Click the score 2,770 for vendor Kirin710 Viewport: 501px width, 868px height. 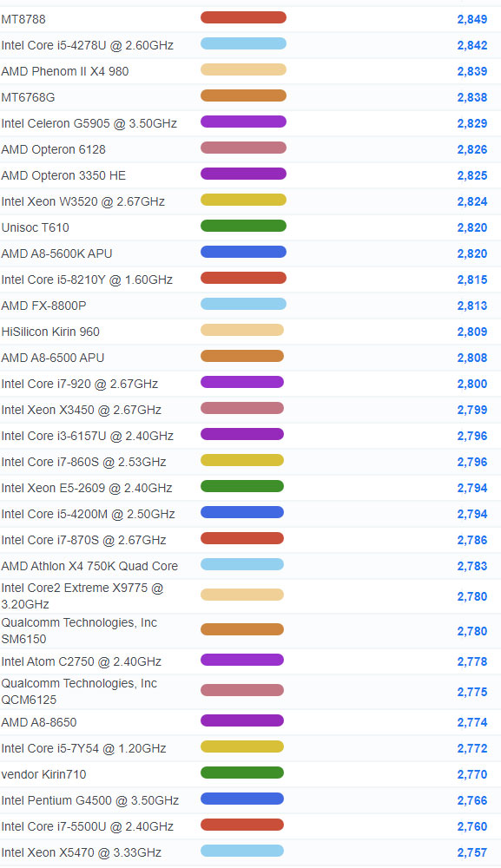tap(472, 774)
